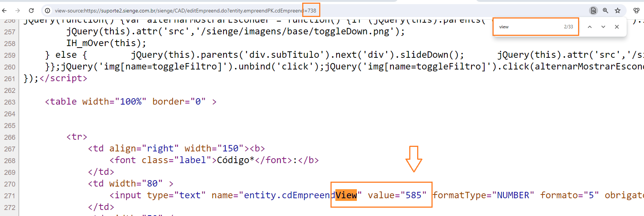Open the zoom magnifier icon
Screen dimensions: 644x216
(x=605, y=11)
